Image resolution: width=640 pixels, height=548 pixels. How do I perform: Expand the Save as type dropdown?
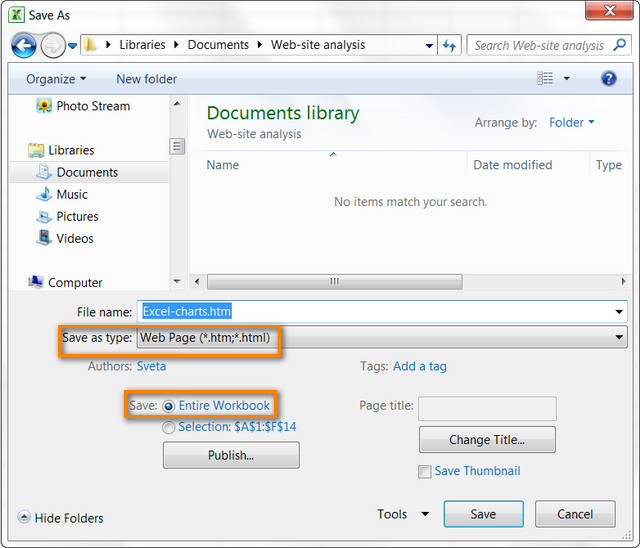[x=620, y=338]
